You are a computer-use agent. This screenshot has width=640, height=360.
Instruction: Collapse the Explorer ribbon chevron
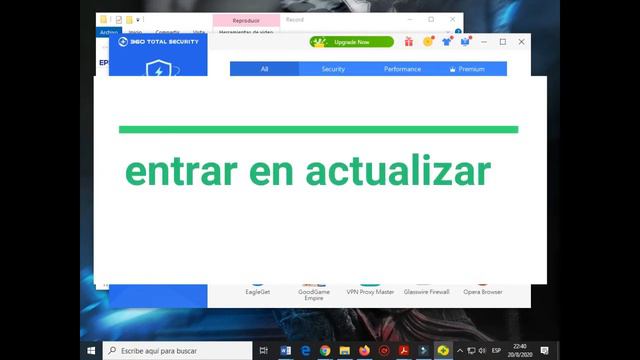(x=448, y=31)
